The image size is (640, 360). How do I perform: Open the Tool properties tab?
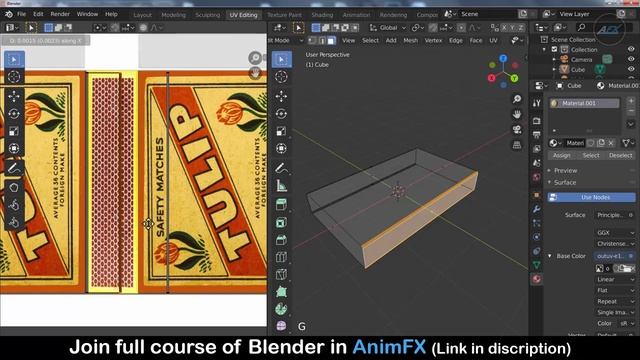pyautogui.click(x=537, y=104)
